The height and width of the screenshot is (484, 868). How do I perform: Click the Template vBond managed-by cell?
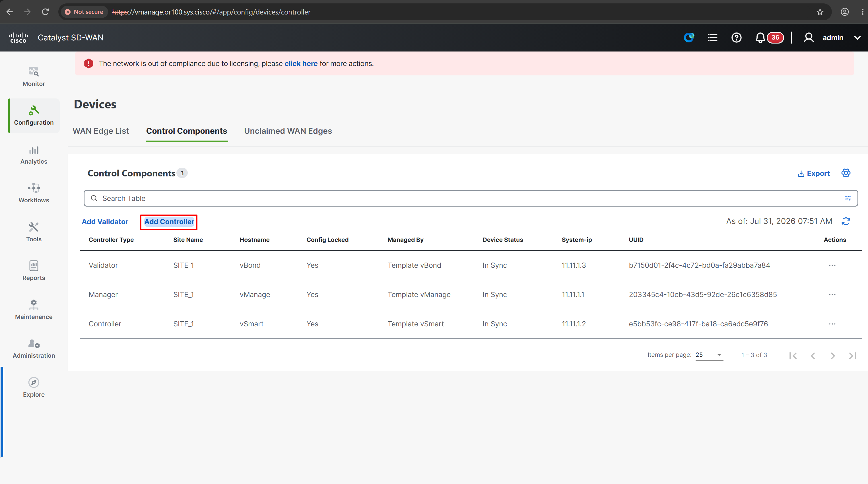tap(414, 265)
